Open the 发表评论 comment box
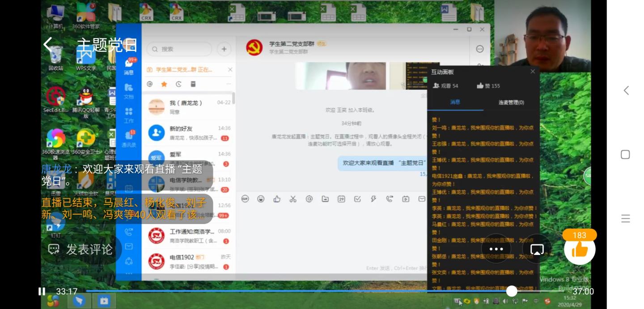The image size is (644, 309). click(81, 249)
